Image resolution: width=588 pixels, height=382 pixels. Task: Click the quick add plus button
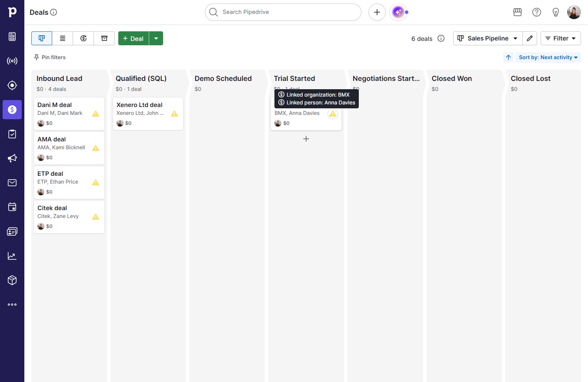[377, 12]
